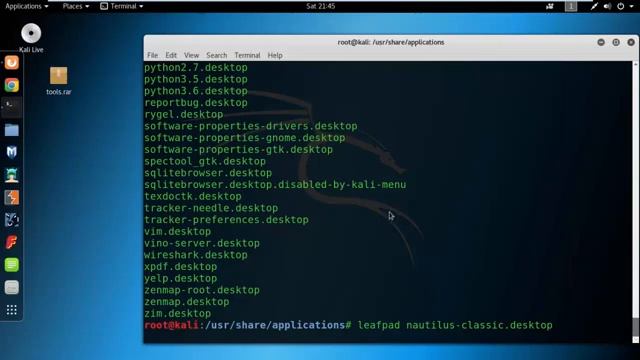Open terminal File menu
This screenshot has height=360, width=640.
152,55
